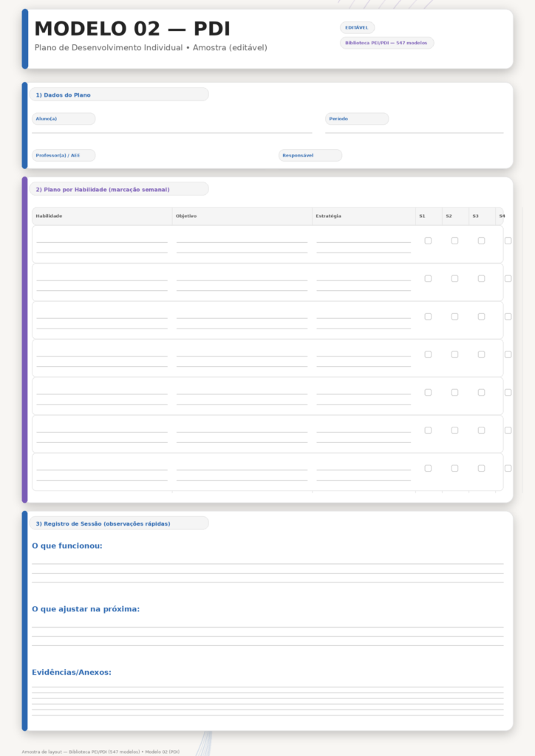Viewport: 535px width, 756px height.
Task: Click the first line under 'Evidências/Anexos:'
Action: point(267,687)
